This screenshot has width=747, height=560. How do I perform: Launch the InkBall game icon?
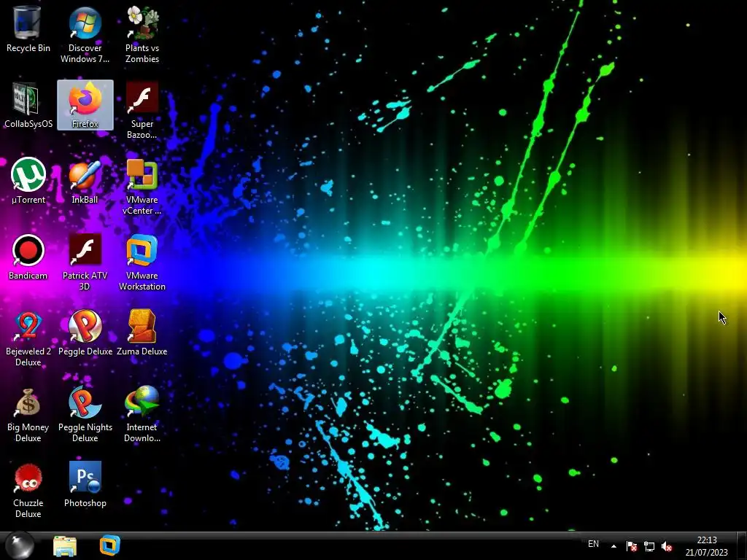point(85,181)
